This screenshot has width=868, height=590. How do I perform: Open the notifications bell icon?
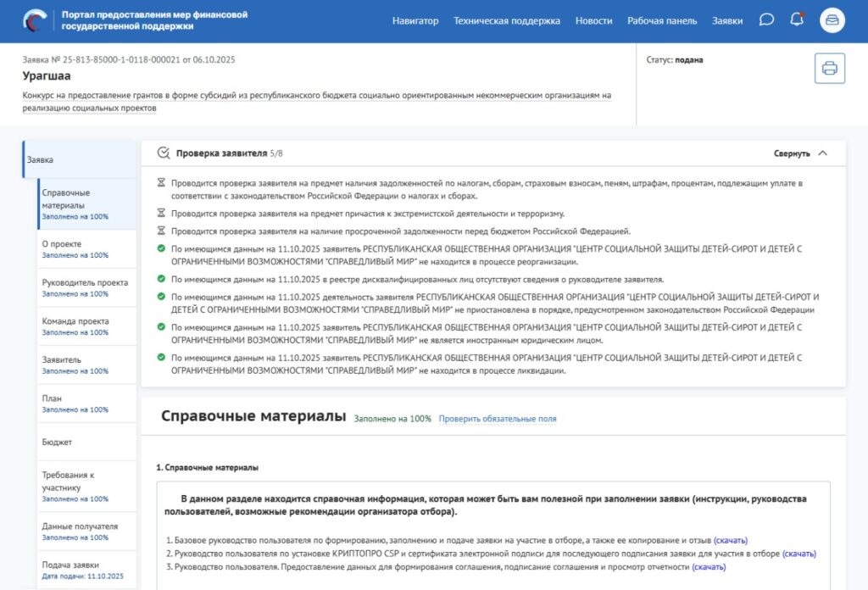[x=796, y=20]
